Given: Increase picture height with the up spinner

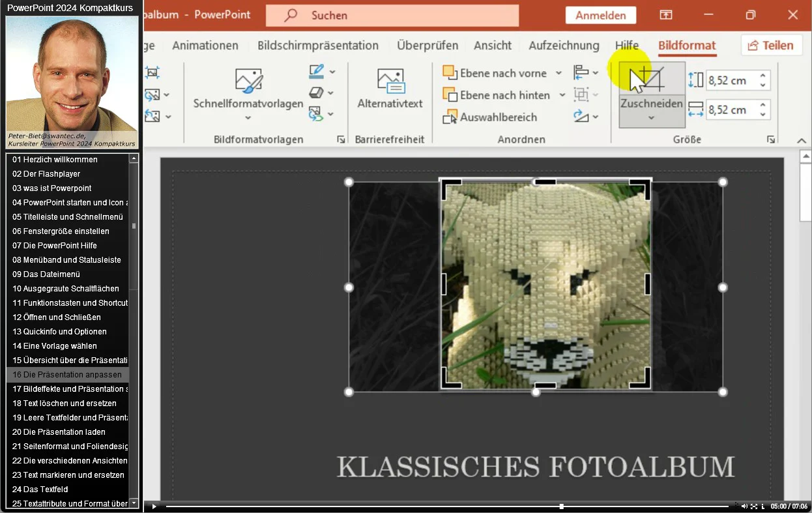Looking at the screenshot, I should pyautogui.click(x=763, y=76).
